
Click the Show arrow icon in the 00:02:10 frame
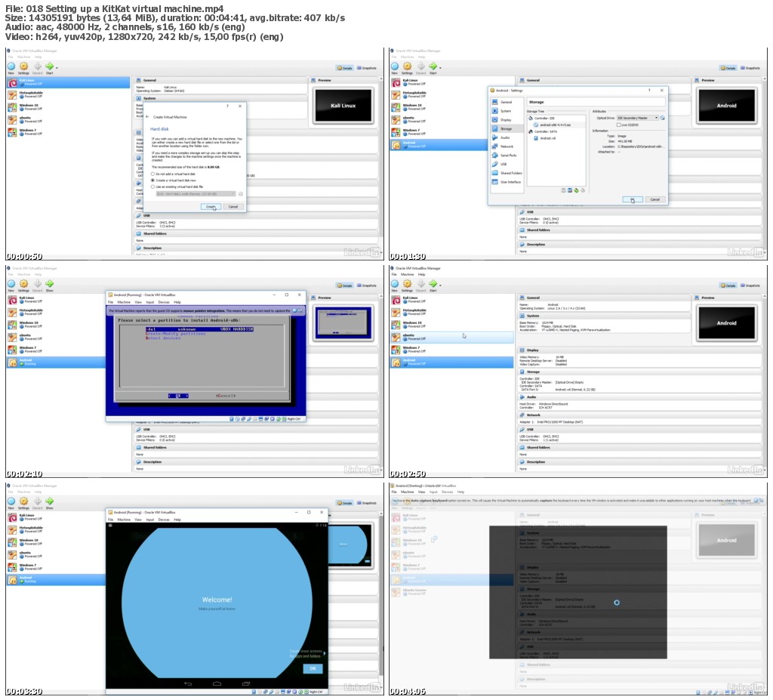(x=49, y=284)
